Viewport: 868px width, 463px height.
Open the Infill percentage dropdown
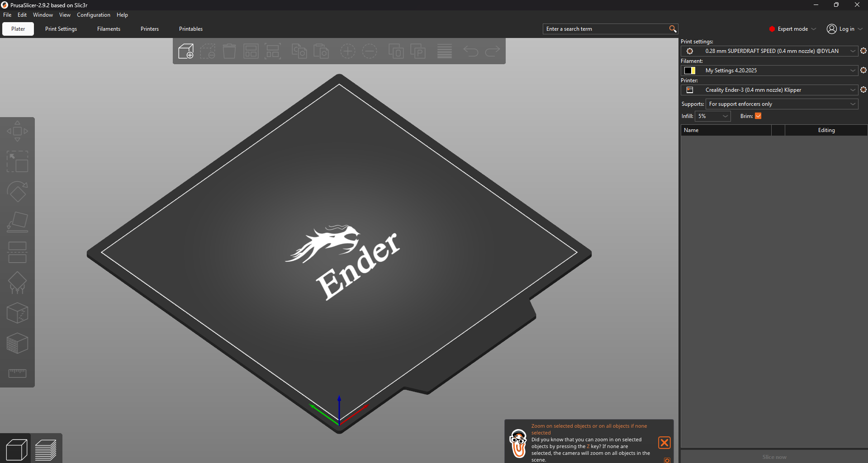coord(713,116)
